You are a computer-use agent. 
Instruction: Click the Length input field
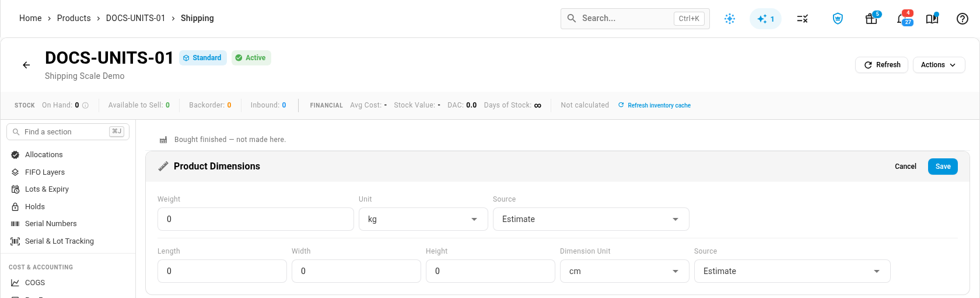222,271
